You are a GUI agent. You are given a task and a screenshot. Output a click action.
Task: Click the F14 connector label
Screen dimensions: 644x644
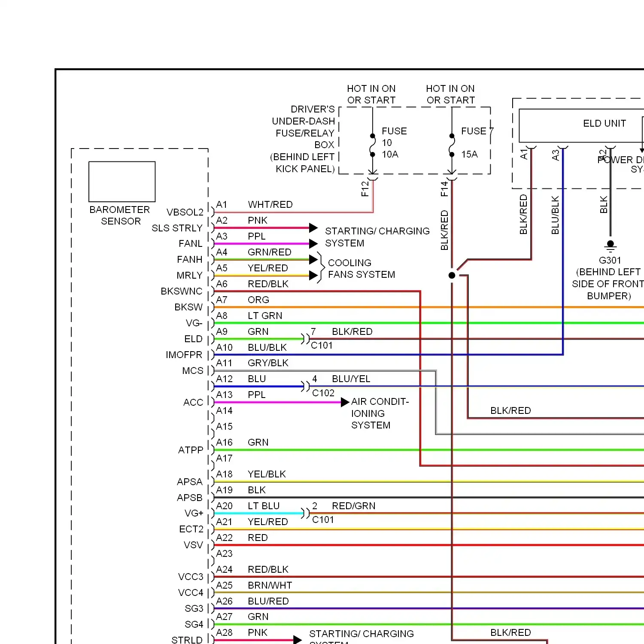click(444, 188)
